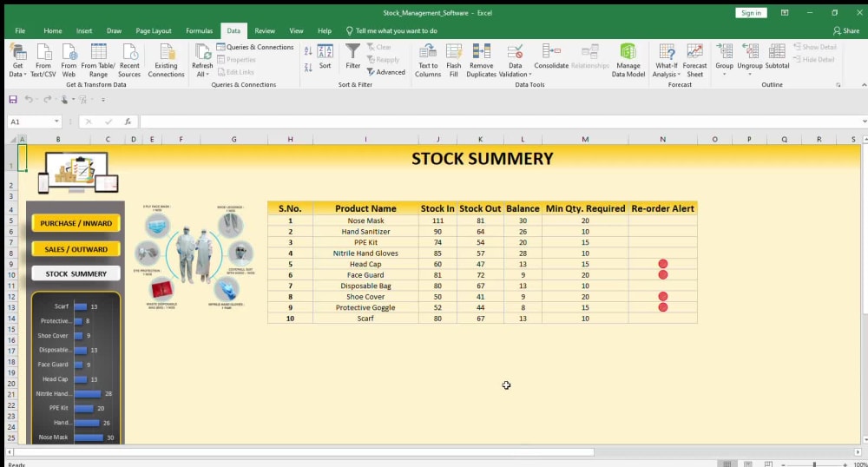Image resolution: width=868 pixels, height=467 pixels.
Task: Select the Re-order Alert header cell
Action: 662,208
